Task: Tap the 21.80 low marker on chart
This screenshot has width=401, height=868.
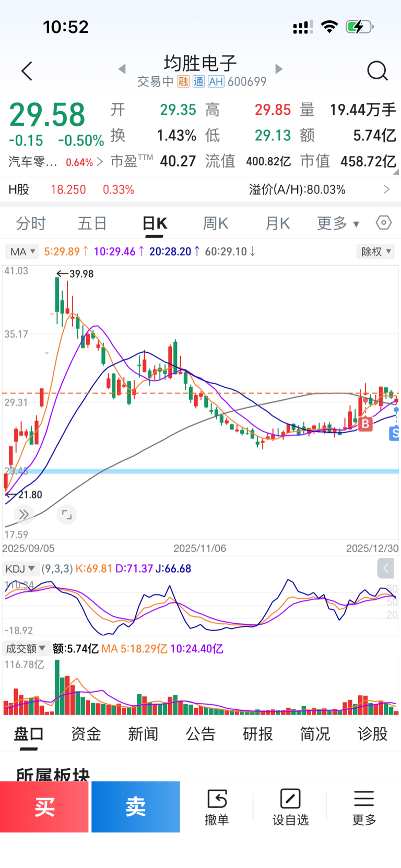Action: [24, 494]
